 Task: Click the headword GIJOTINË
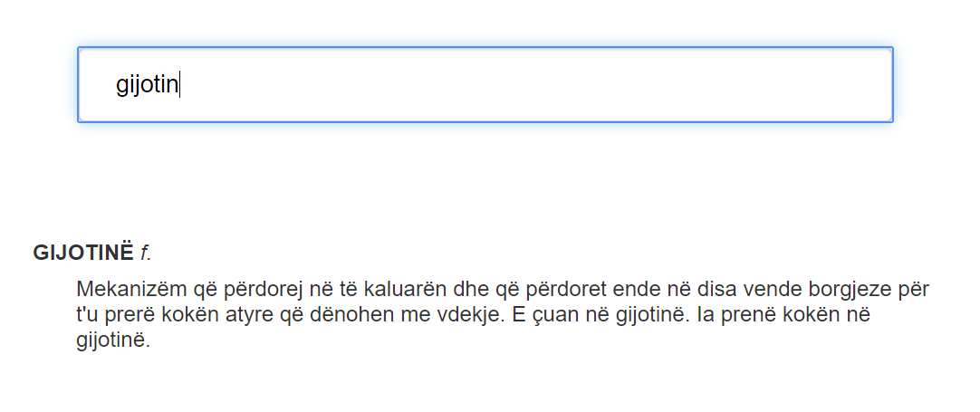click(x=83, y=253)
